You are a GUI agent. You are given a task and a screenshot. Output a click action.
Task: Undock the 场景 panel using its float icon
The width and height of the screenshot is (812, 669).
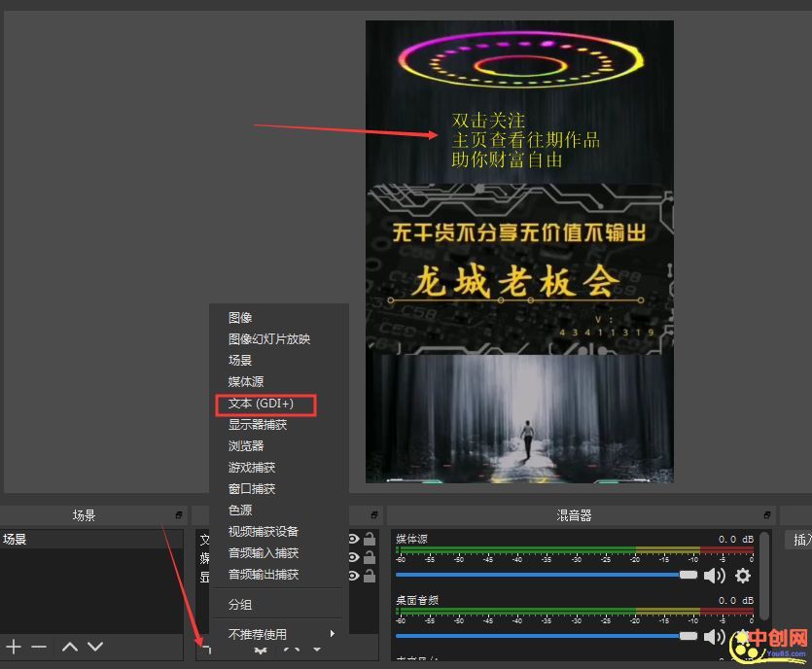[179, 515]
